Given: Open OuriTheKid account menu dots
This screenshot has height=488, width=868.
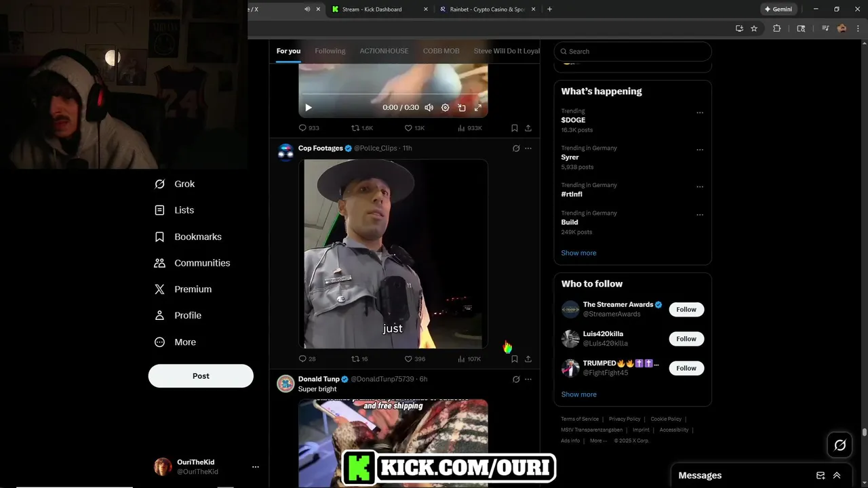Looking at the screenshot, I should [x=256, y=467].
